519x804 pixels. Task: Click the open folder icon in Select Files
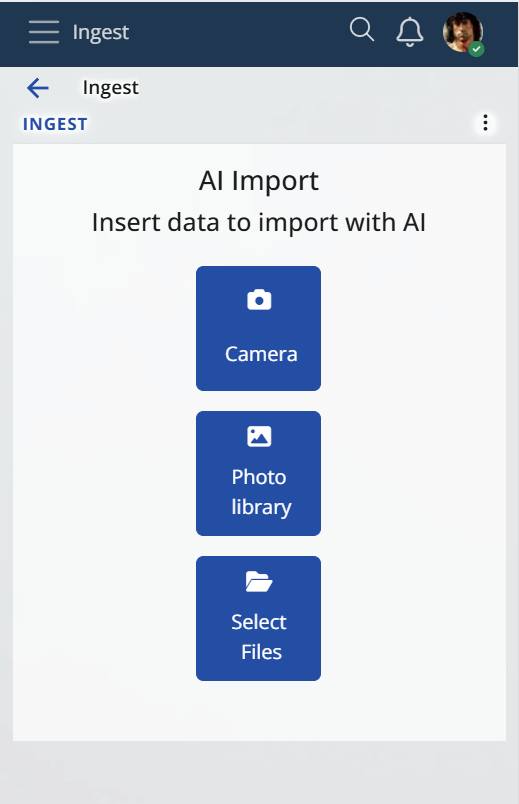click(x=259, y=581)
